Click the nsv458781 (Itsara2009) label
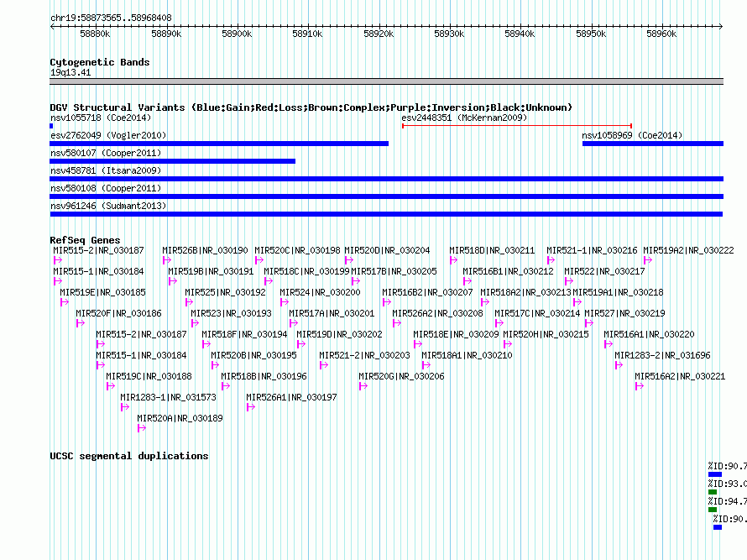The image size is (747, 560). (x=106, y=170)
